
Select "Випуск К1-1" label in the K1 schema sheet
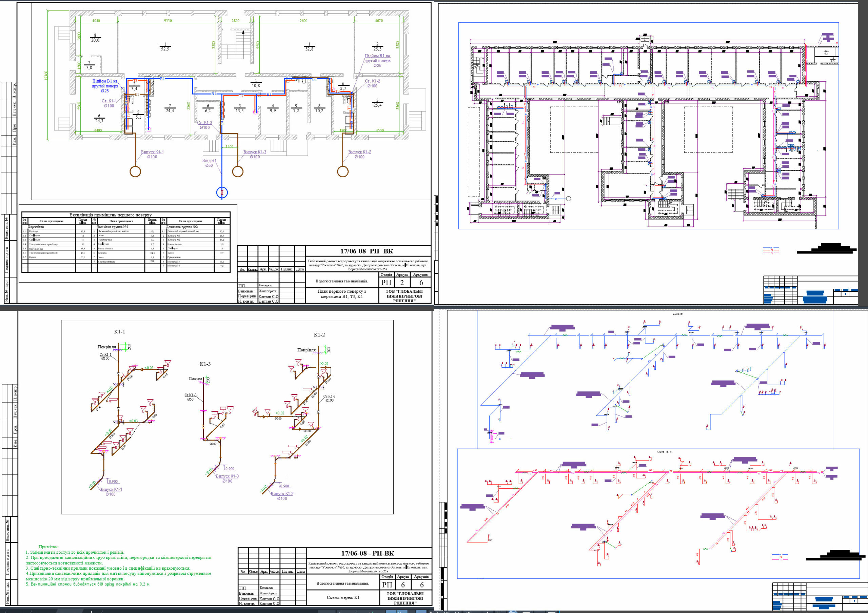click(x=111, y=489)
